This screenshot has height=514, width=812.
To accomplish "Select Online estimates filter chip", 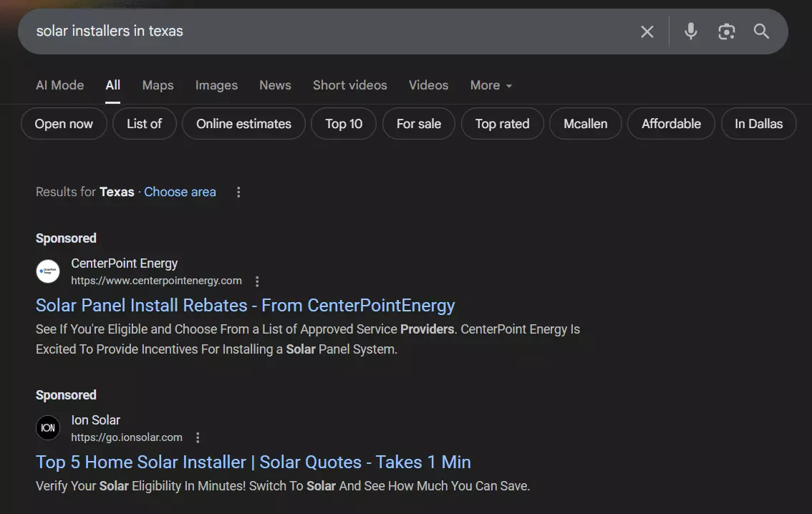I will pyautogui.click(x=244, y=124).
